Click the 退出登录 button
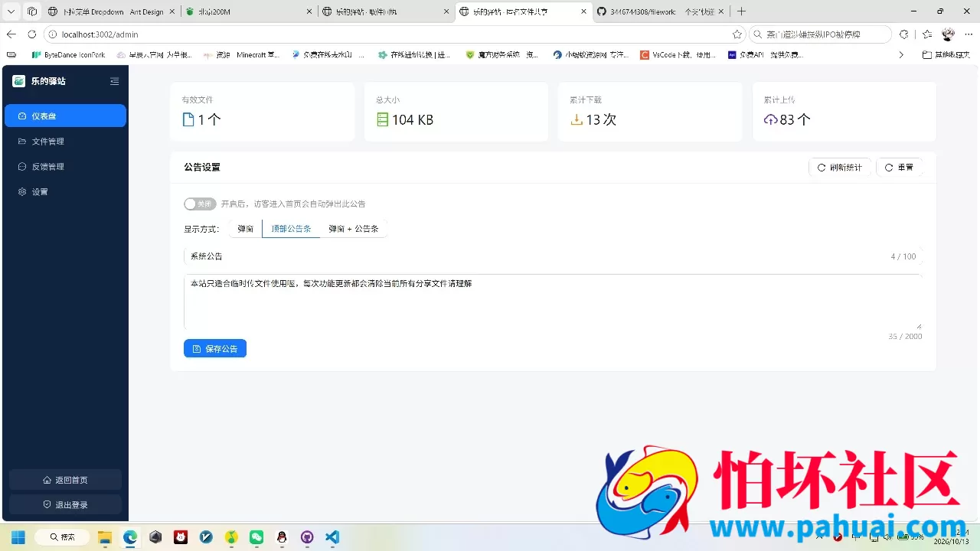The image size is (980, 551). tap(65, 504)
